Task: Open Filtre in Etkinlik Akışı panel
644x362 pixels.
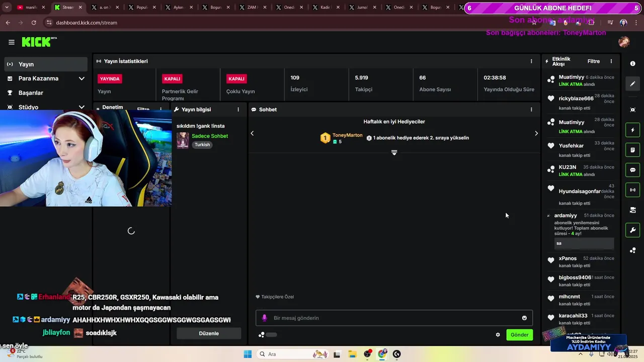Action: (594, 61)
